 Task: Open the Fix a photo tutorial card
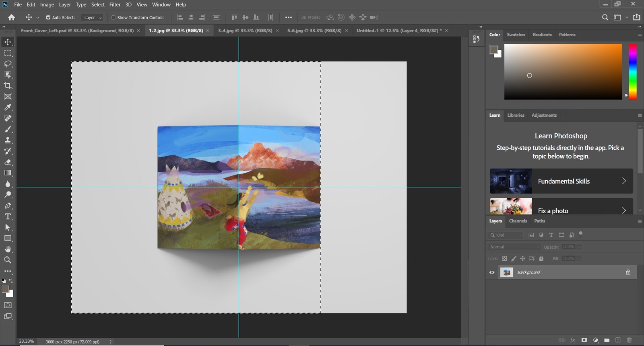[x=561, y=206]
